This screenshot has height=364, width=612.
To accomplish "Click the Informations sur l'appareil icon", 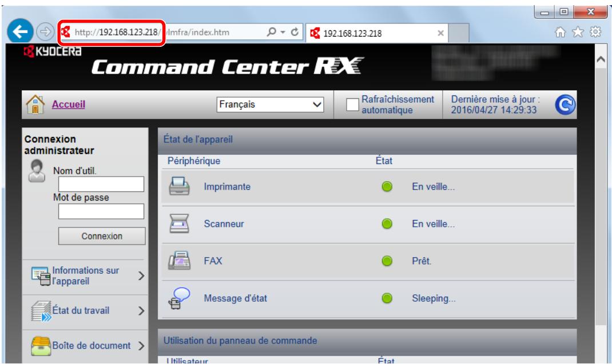I will tap(41, 276).
